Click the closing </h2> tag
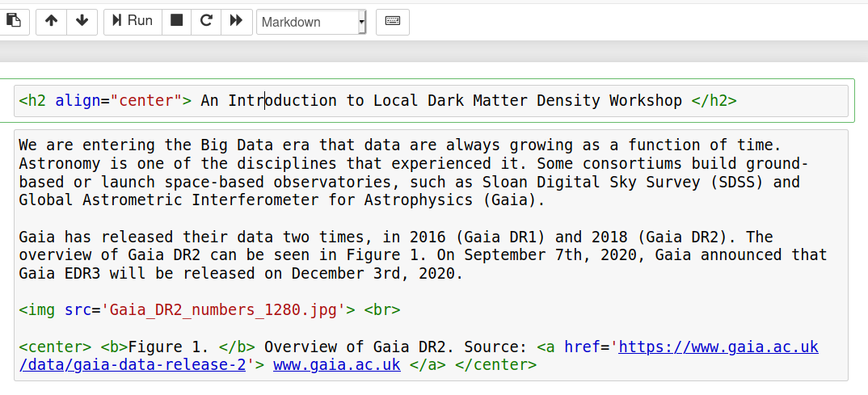The width and height of the screenshot is (868, 395). 714,101
